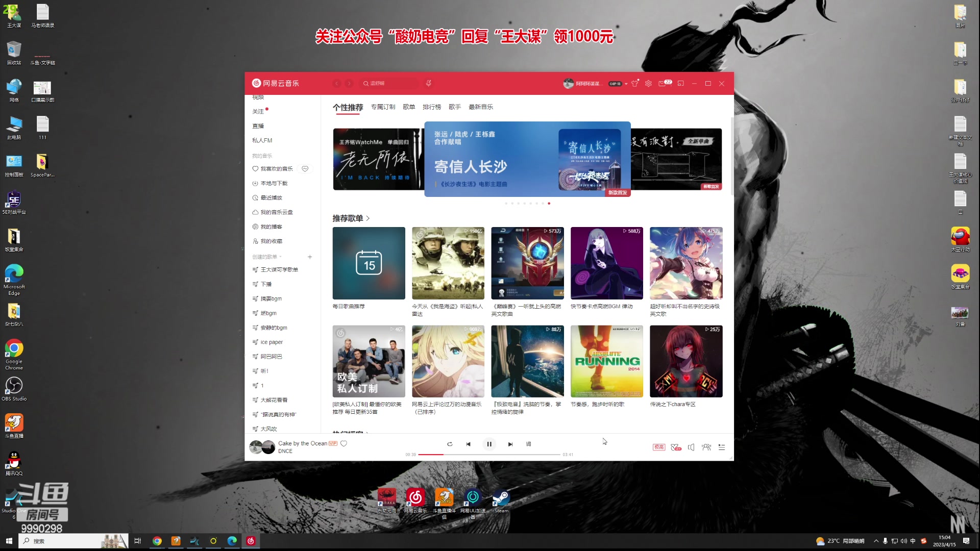The width and height of the screenshot is (980, 551).
Task: Switch to the 最新音乐 tab
Action: click(x=481, y=107)
